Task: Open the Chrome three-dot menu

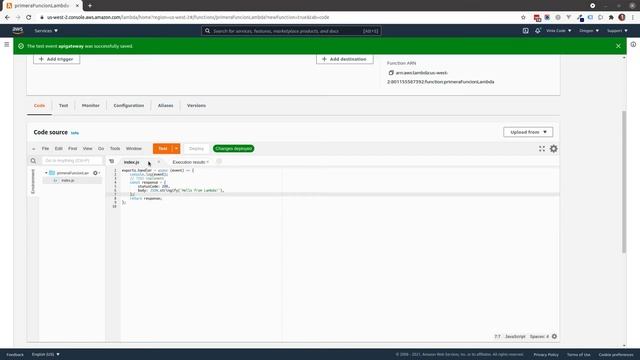Action: pos(633,18)
